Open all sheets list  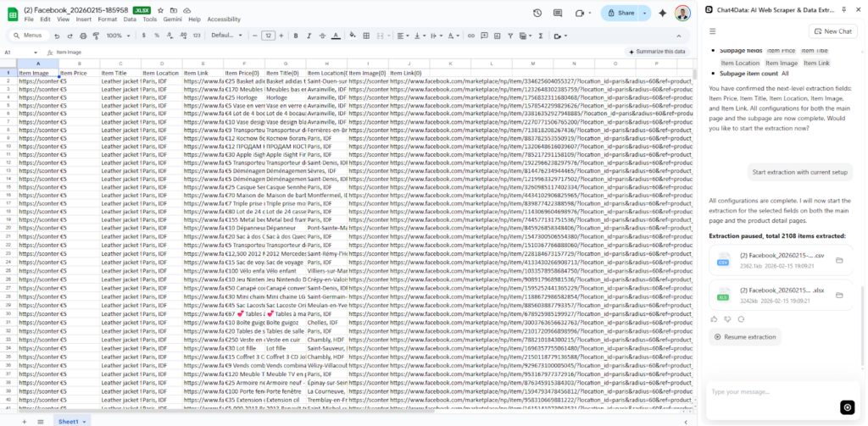(x=41, y=422)
